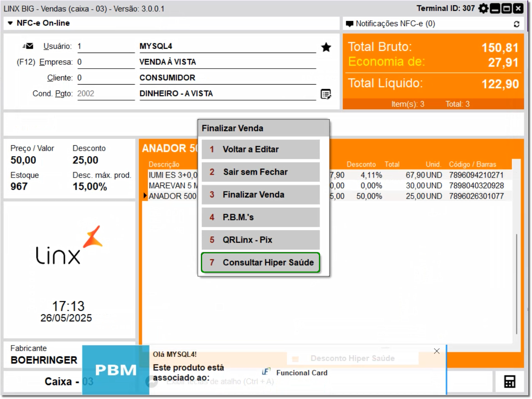Click the Funcional Card logo icon
The width and height of the screenshot is (532, 399).
tap(266, 372)
